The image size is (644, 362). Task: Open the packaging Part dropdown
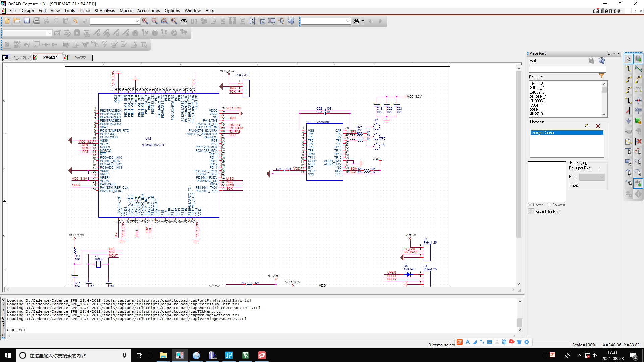tap(592, 177)
